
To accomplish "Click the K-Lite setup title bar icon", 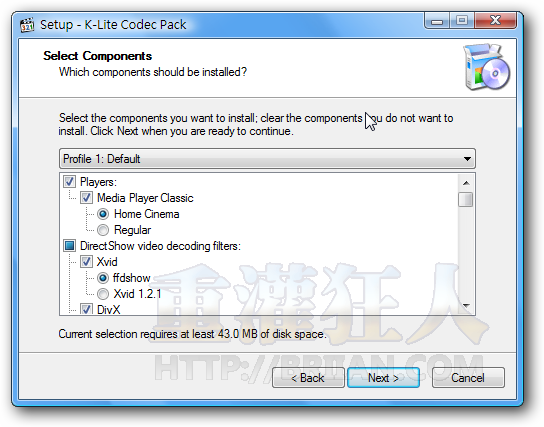I will click(x=27, y=25).
